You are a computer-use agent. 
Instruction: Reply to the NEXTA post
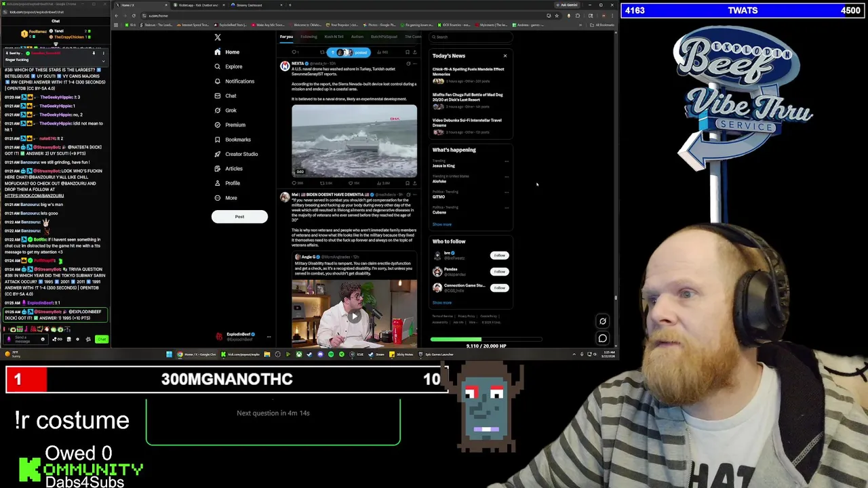pos(296,183)
